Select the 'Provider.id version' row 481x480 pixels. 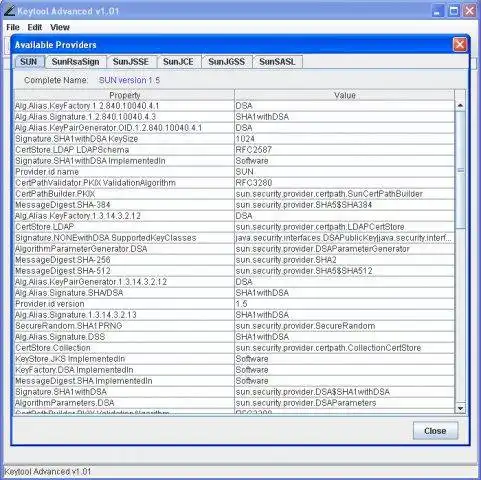coord(234,304)
